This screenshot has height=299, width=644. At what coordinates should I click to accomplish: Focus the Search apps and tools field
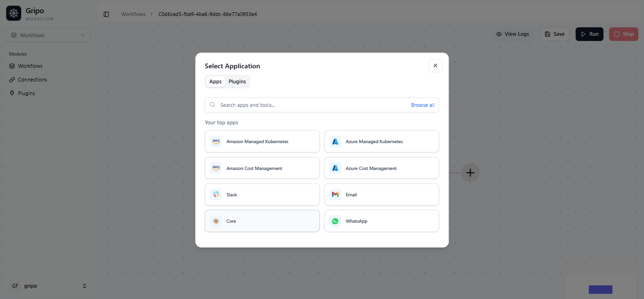click(311, 105)
